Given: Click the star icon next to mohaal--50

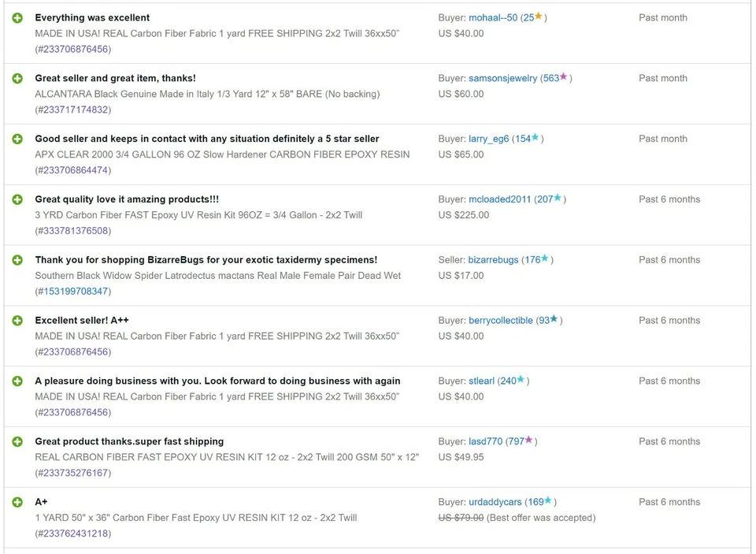Looking at the screenshot, I should (x=539, y=17).
